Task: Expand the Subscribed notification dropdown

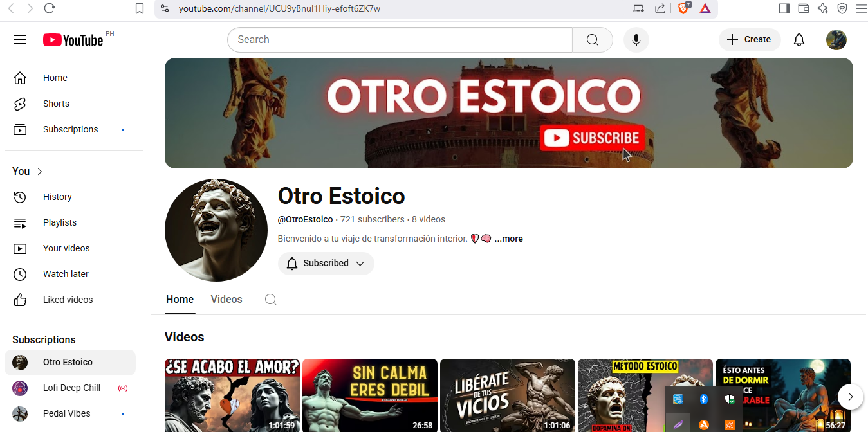Action: [x=326, y=264]
